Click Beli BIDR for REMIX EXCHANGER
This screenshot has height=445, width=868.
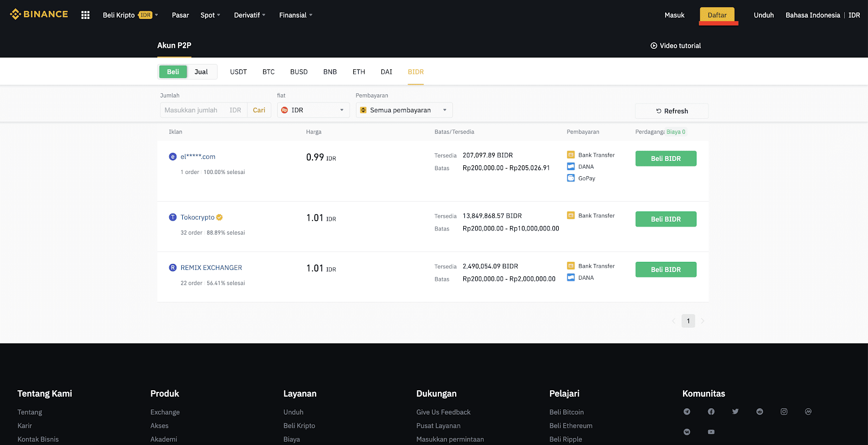coord(666,269)
